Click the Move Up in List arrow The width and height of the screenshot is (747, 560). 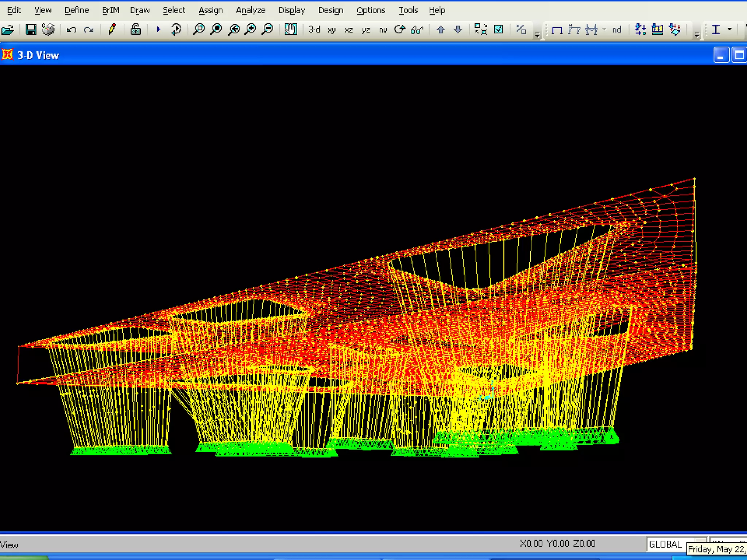click(441, 30)
